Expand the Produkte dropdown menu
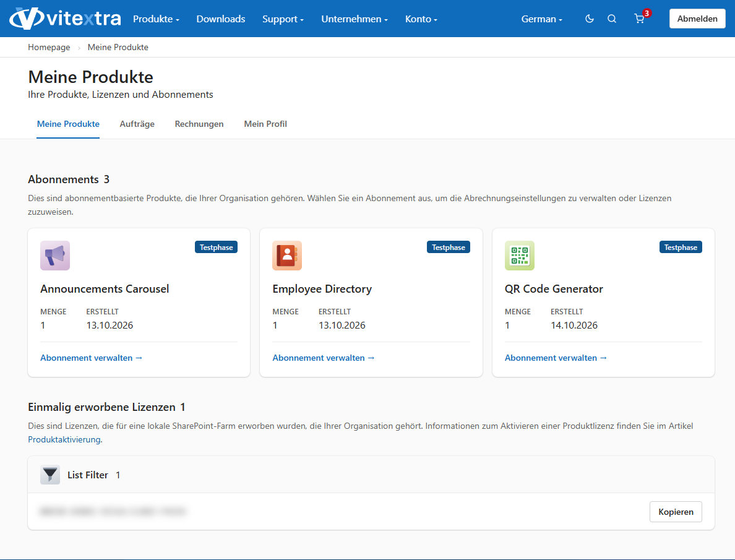The image size is (735, 560). coord(156,19)
